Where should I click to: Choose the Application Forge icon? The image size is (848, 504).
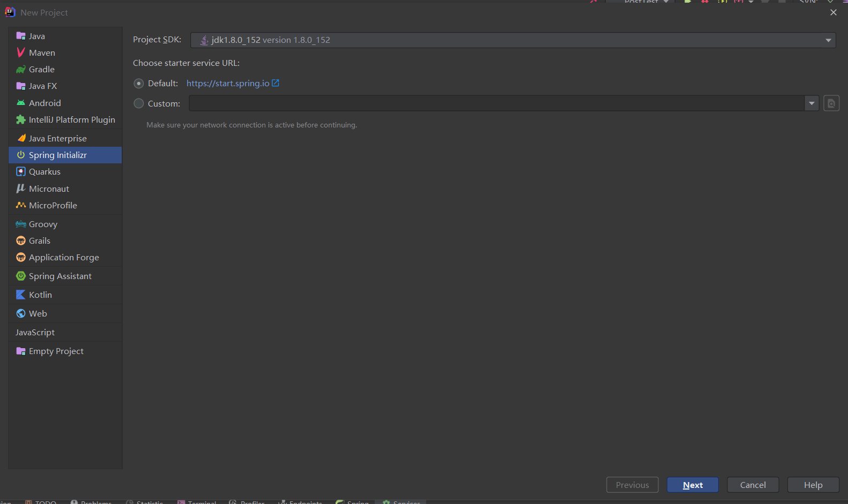coord(21,257)
